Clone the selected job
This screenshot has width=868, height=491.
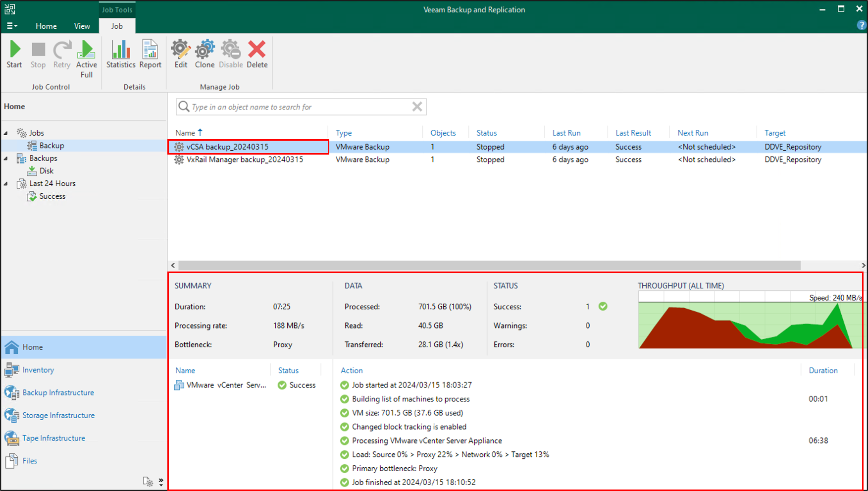(204, 55)
